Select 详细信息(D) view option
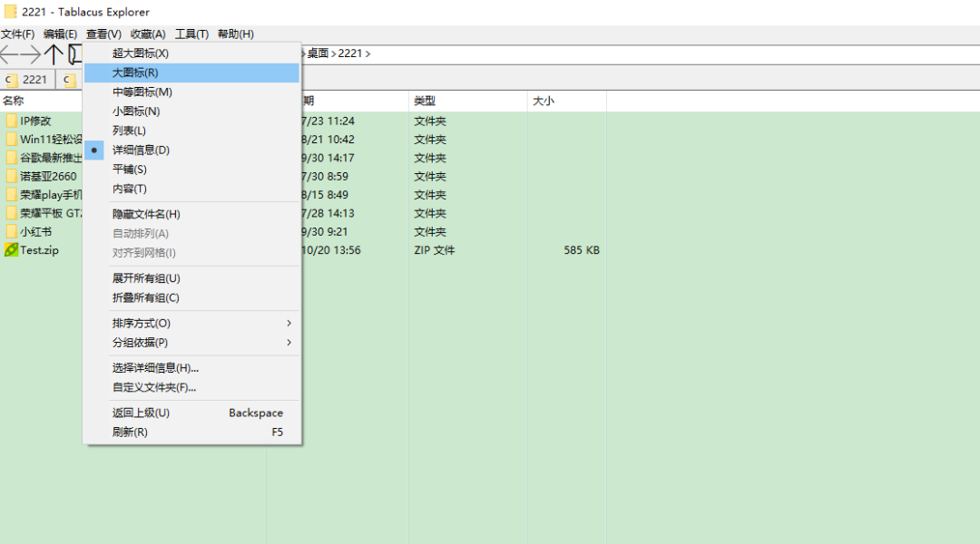The image size is (980, 544). [191, 150]
